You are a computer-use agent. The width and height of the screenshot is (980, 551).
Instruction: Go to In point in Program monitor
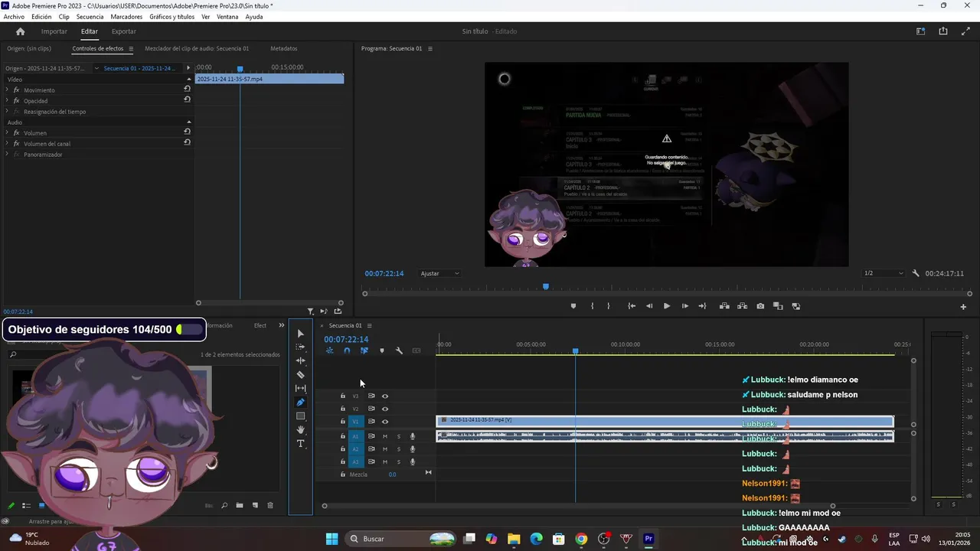[632, 306]
